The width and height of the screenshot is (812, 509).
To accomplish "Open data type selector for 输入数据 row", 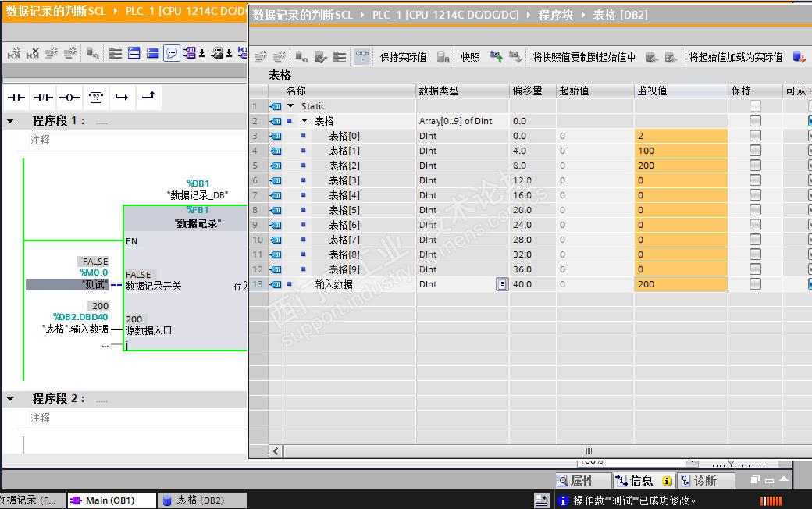I will 502,284.
